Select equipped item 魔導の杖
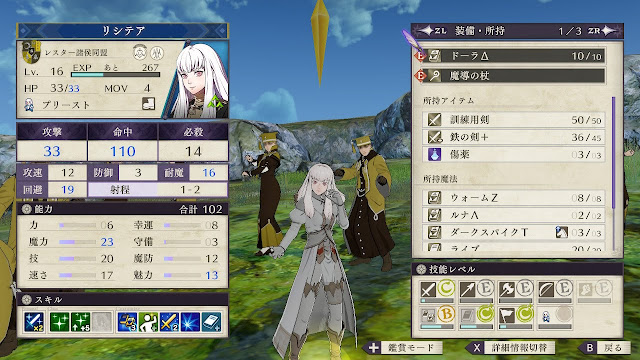 click(x=513, y=76)
